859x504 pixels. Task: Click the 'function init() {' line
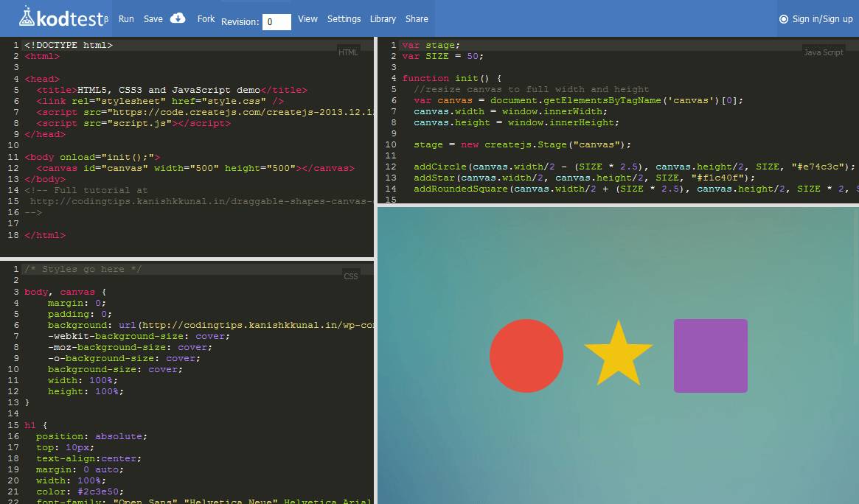(451, 78)
